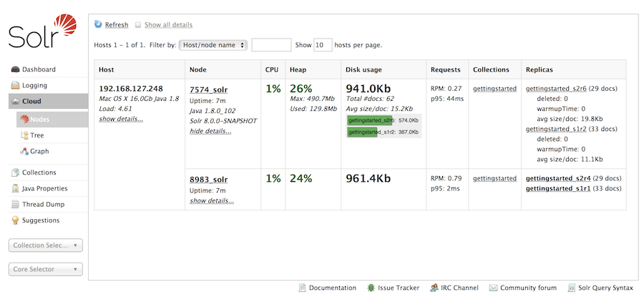The width and height of the screenshot is (644, 297).
Task: Enable the Show all details checkbox
Action: [x=138, y=25]
